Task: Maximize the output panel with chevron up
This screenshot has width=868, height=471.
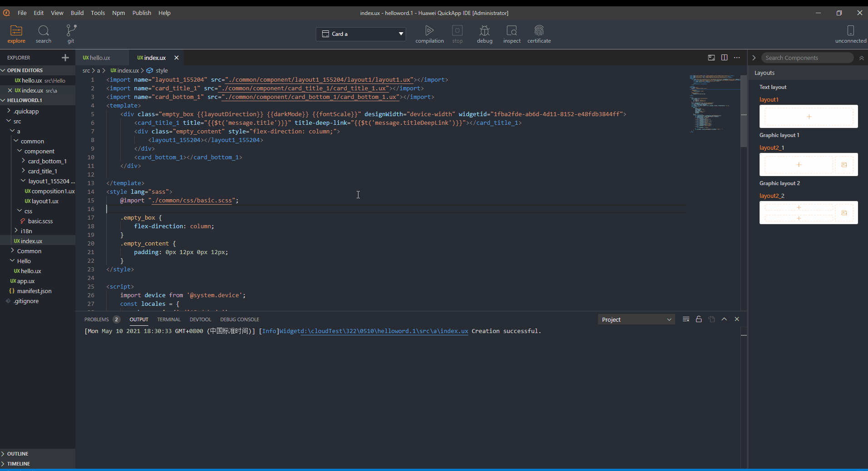Action: [x=724, y=319]
